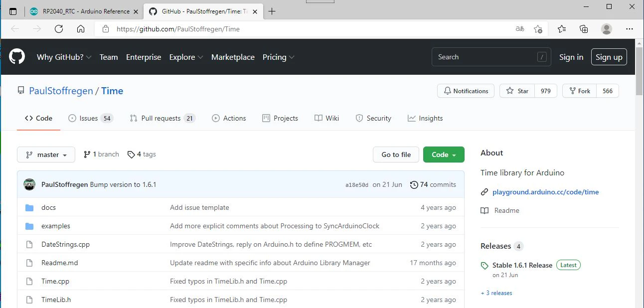
Task: Click the GitHub Octocat logo
Action: (17, 57)
